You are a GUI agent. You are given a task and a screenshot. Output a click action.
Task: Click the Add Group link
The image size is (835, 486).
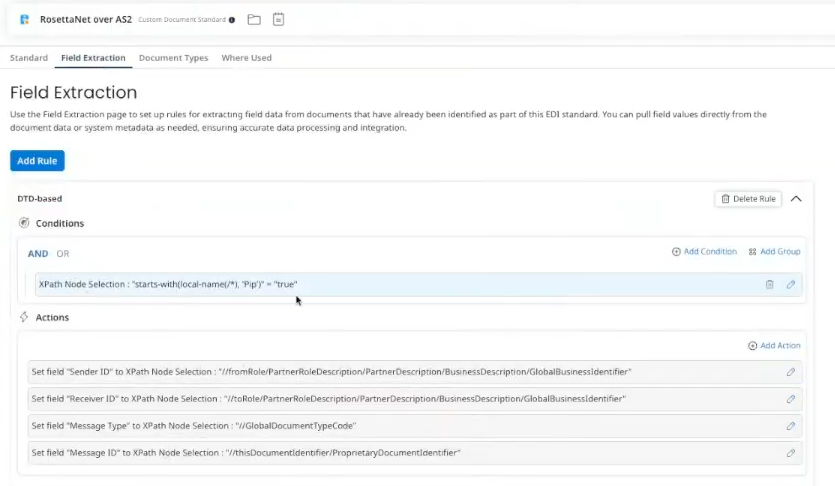tap(774, 251)
